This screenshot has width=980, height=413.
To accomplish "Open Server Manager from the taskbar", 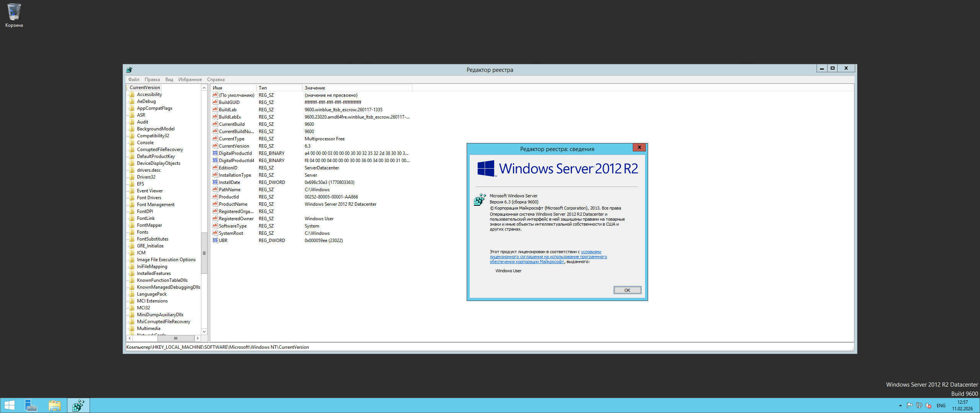I will click(31, 405).
